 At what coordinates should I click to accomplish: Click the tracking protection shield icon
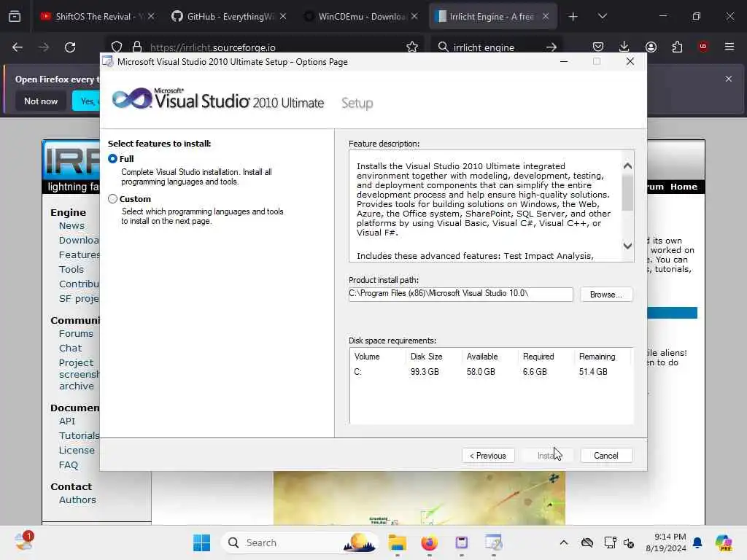click(x=117, y=47)
